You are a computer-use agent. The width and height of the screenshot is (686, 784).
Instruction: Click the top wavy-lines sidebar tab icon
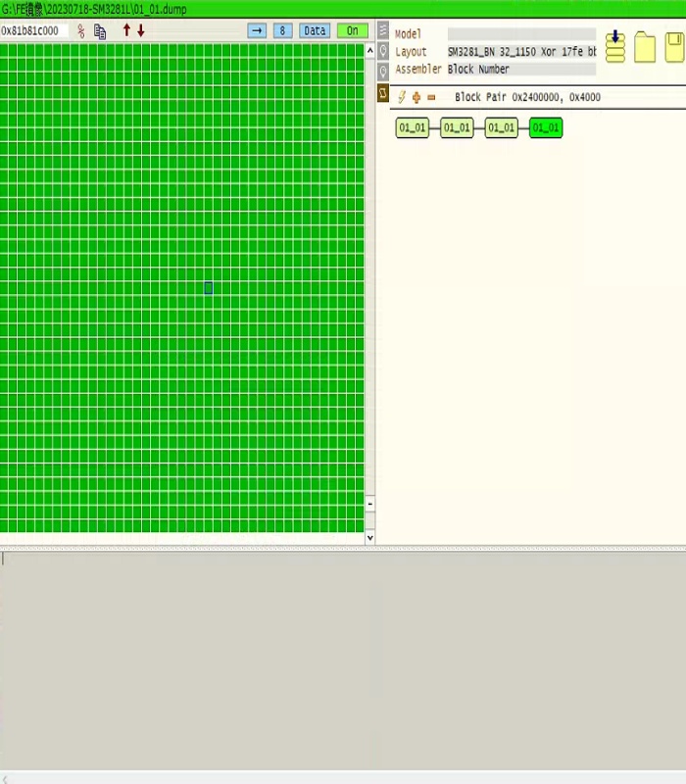(x=383, y=30)
